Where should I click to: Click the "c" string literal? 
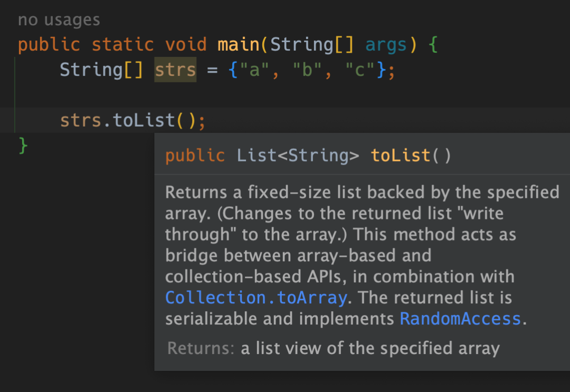pyautogui.click(x=360, y=70)
